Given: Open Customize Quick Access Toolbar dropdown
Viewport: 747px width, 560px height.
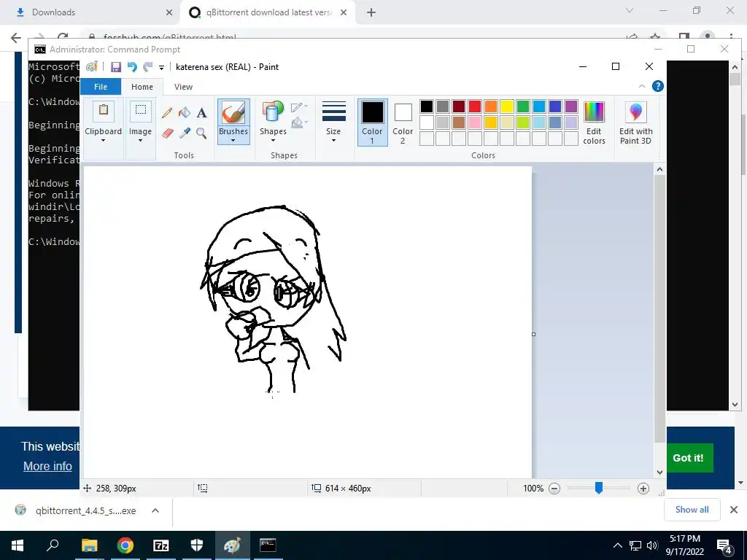Looking at the screenshot, I should (161, 68).
